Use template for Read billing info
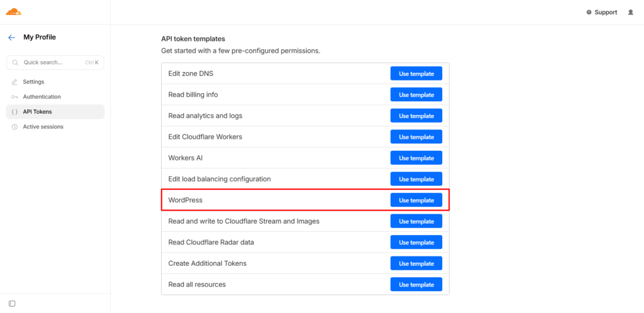 click(416, 95)
